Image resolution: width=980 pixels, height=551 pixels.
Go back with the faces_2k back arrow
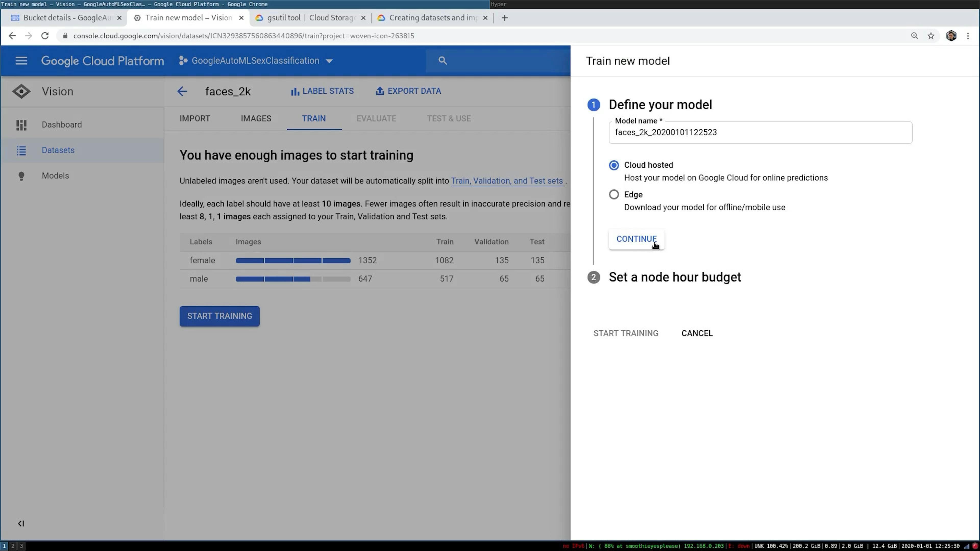pos(182,91)
